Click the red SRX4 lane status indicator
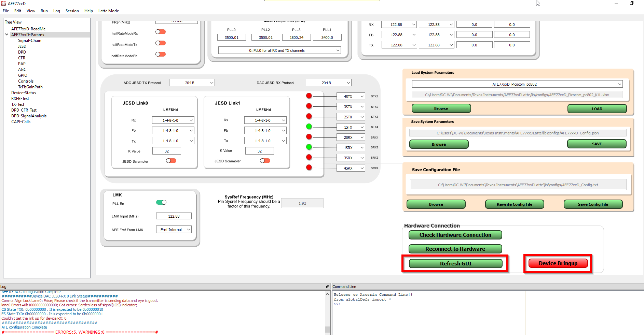The image size is (644, 335). tap(309, 167)
